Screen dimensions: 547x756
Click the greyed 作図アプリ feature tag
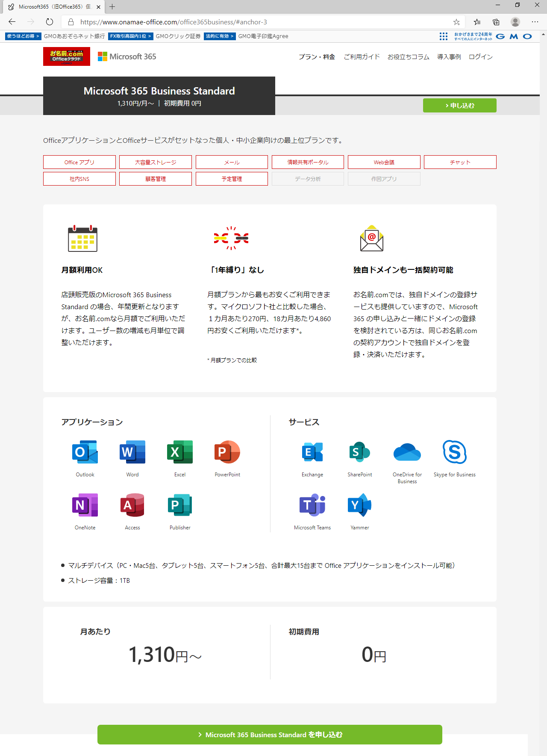384,179
